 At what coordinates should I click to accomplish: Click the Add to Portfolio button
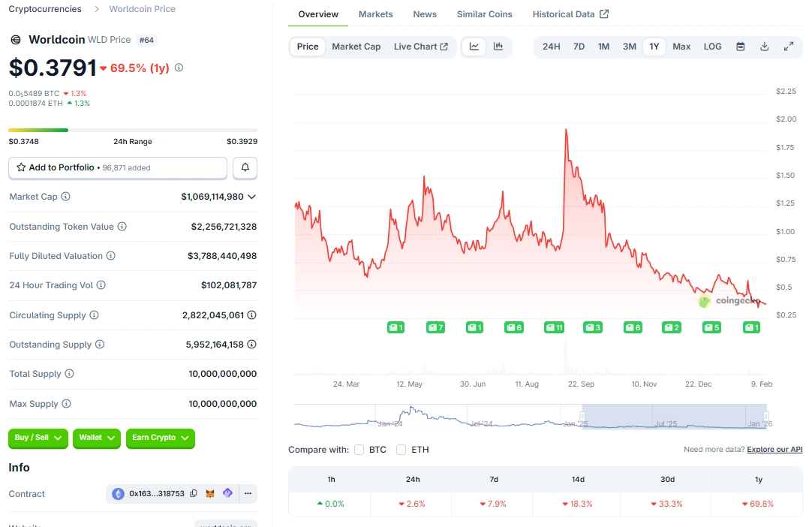click(x=117, y=168)
